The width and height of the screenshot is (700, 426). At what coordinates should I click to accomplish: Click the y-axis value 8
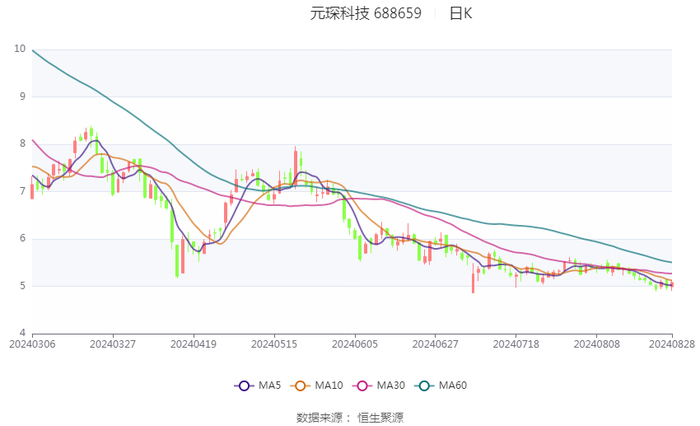22,143
